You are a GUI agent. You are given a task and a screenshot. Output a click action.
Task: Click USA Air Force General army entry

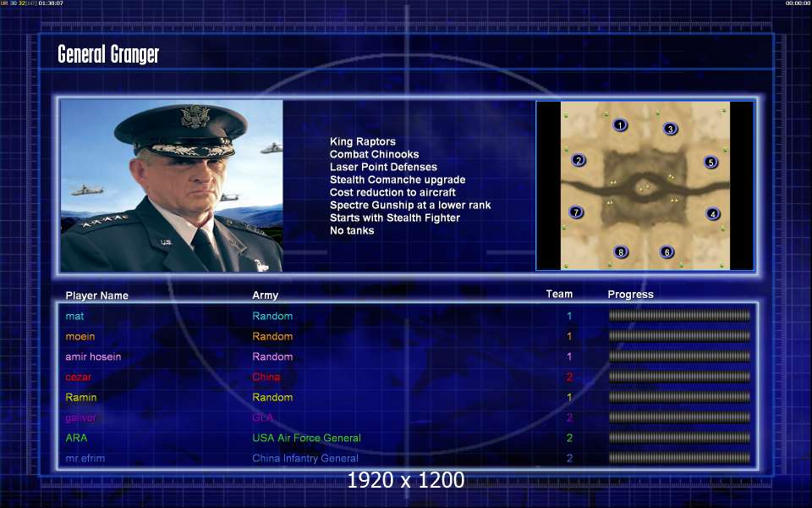(x=306, y=438)
